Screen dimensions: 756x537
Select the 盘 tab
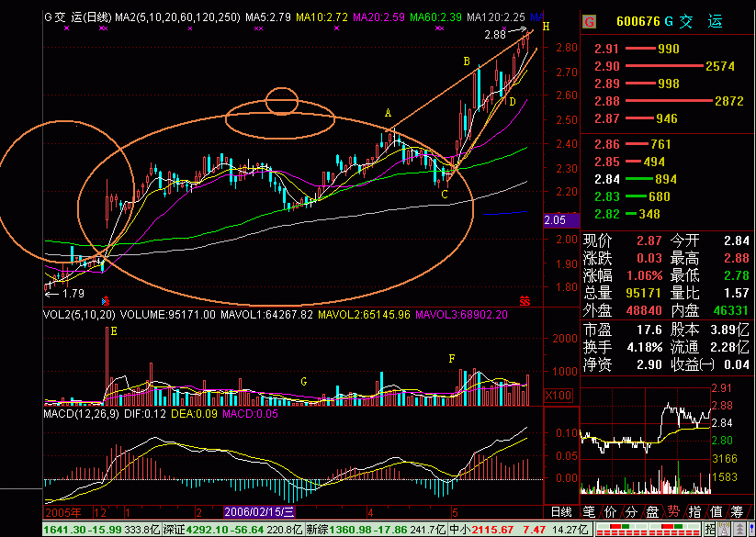[652, 511]
